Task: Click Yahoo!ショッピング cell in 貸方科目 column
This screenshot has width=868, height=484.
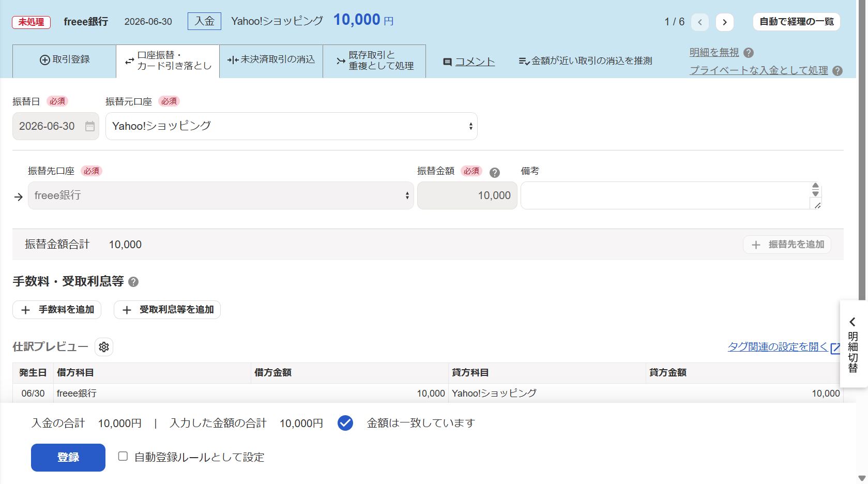Action: pos(547,394)
